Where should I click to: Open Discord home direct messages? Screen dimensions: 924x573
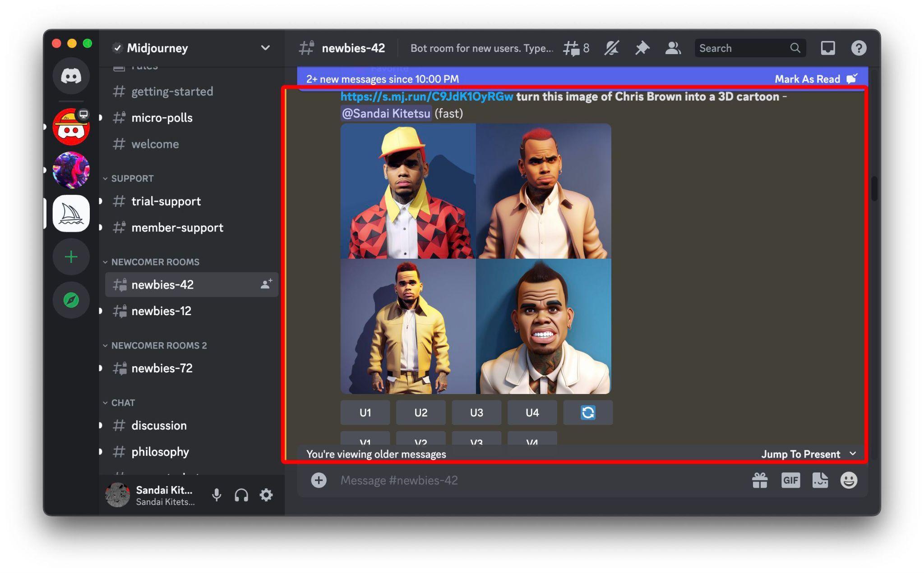pos(71,76)
